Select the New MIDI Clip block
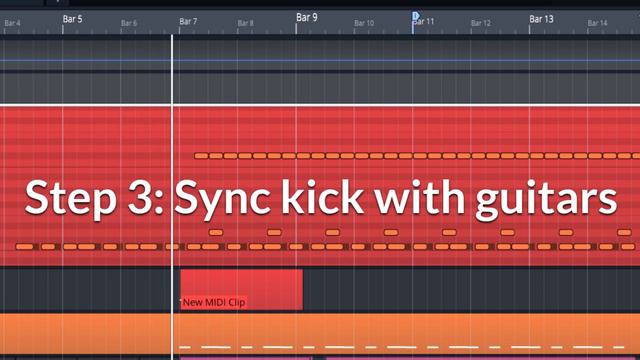The image size is (640, 360). pyautogui.click(x=241, y=289)
